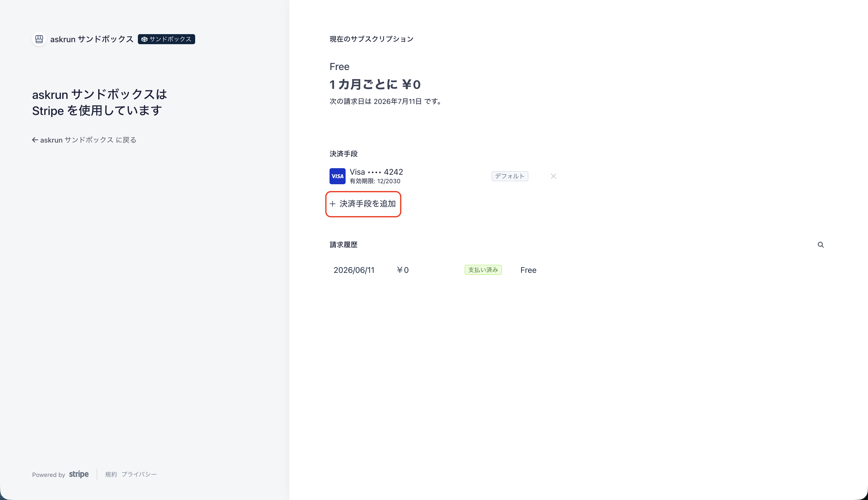Open the プライバシー privacy link
Screen dimensions: 868x500
coord(139,474)
